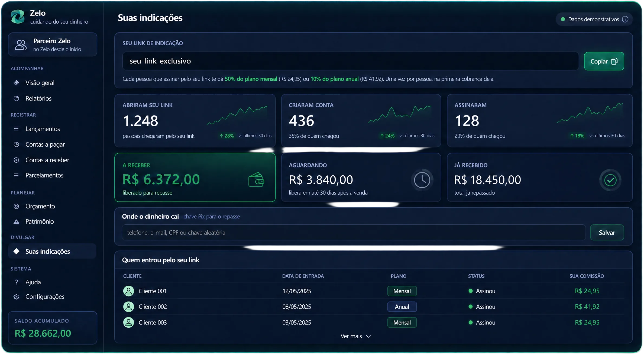Click the Configurações gear icon
The width and height of the screenshot is (644, 354).
pos(16,297)
